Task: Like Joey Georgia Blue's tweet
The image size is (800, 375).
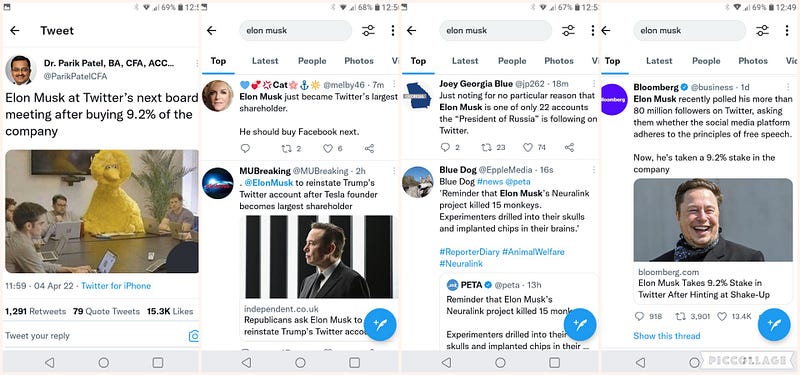Action: 528,147
